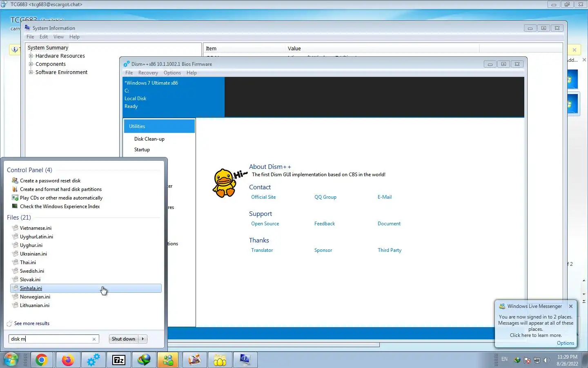Open the yellow eggs folder taskbar icon
The height and width of the screenshot is (368, 588).
pos(220,360)
